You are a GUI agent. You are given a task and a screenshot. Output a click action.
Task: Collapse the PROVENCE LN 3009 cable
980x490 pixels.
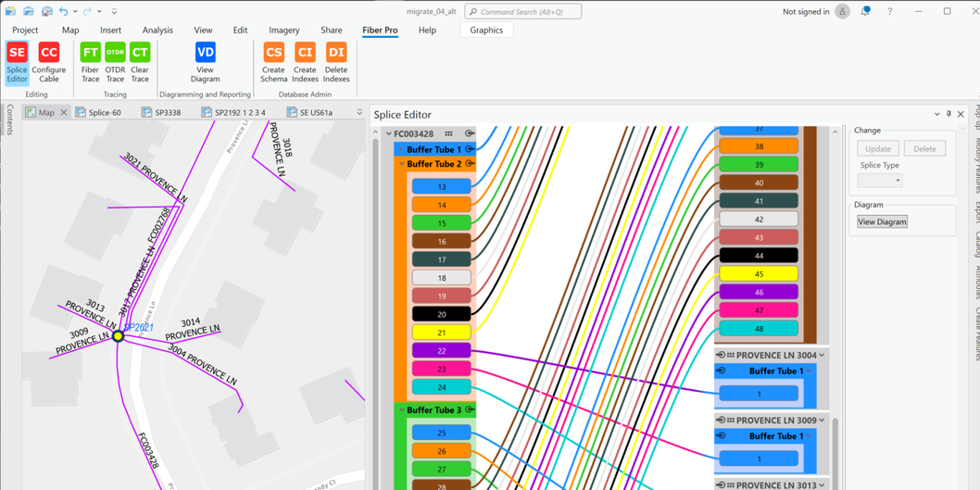pos(822,420)
